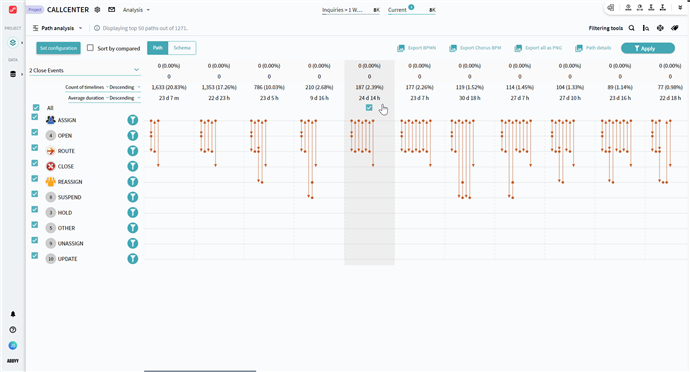690x372 pixels.
Task: Expand the data sidebar arrow
Action: (22, 74)
